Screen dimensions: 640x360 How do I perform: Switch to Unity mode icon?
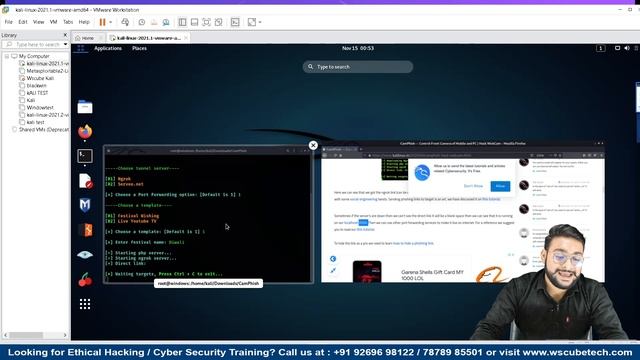218,22
